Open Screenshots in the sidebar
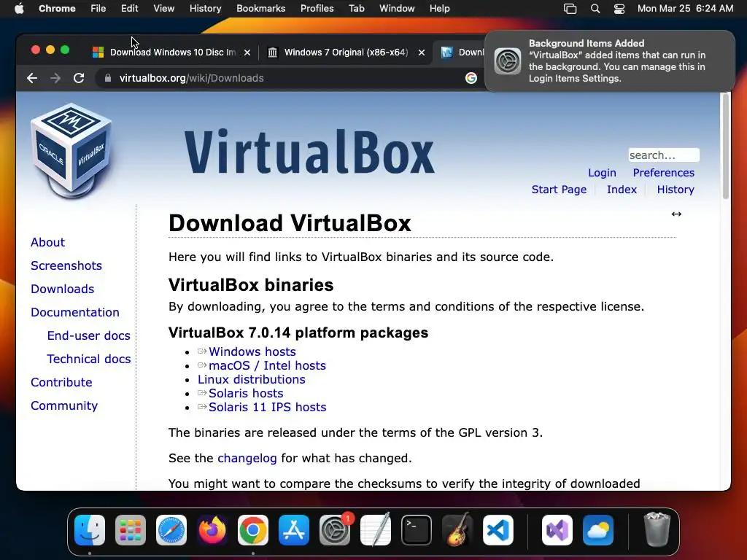The height and width of the screenshot is (560, 747). click(x=66, y=265)
